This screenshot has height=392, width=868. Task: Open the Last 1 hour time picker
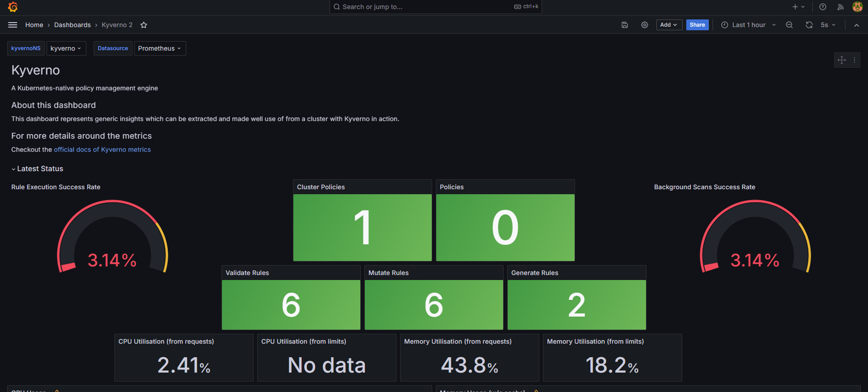click(749, 25)
